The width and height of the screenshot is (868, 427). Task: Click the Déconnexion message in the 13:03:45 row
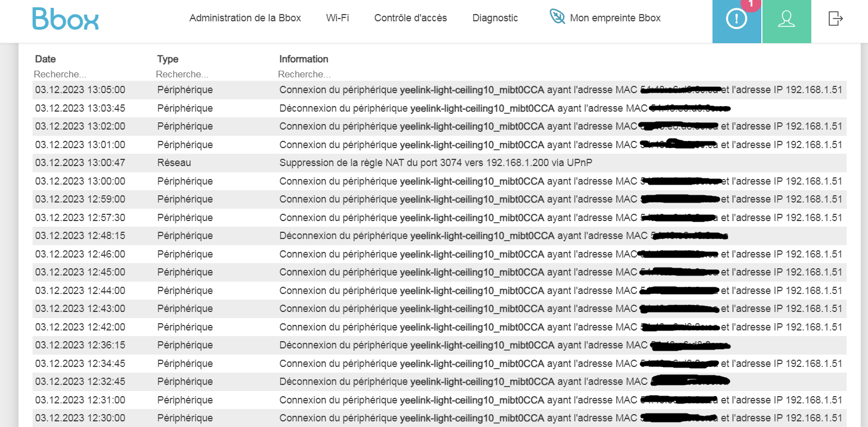[505, 108]
